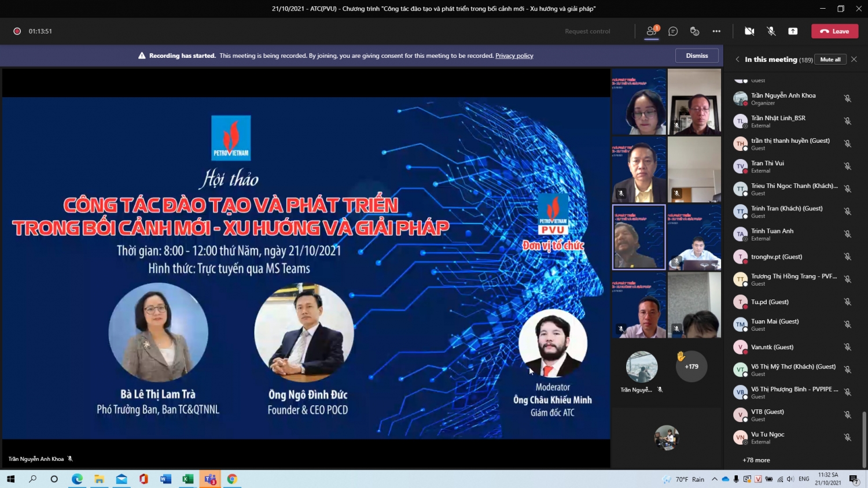Open More actions ellipsis menu
The image size is (868, 488).
click(716, 31)
